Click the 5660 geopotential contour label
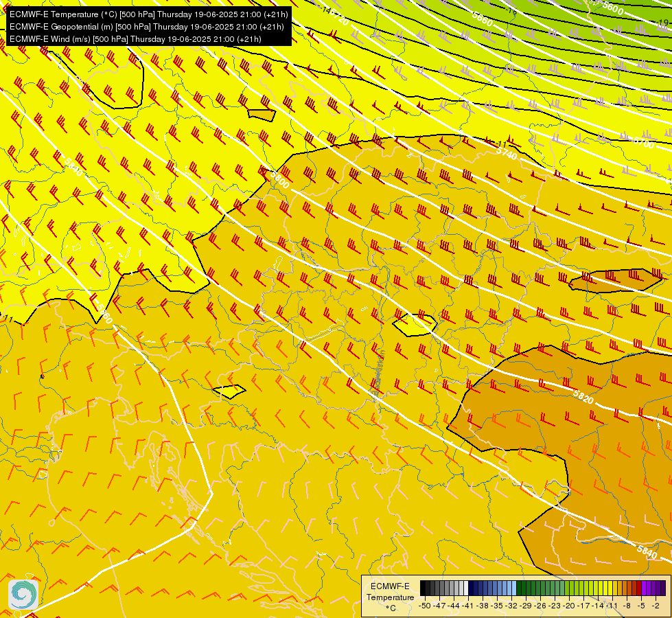The image size is (672, 618). point(483,19)
